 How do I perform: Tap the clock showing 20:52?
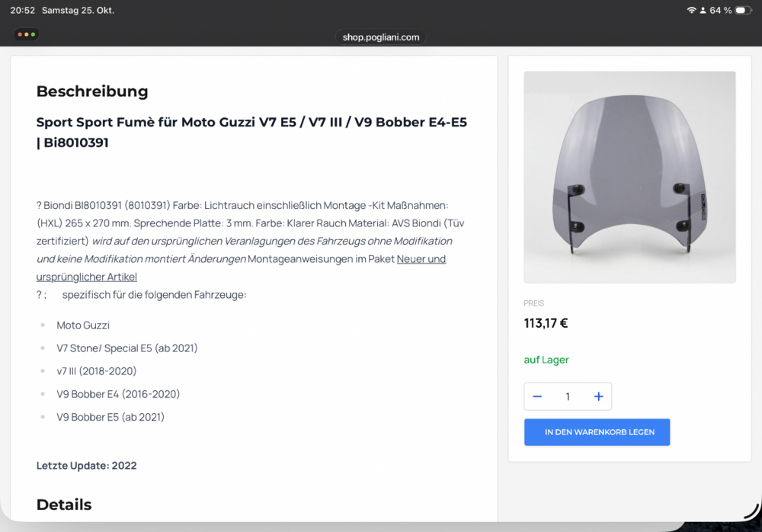[x=22, y=11]
